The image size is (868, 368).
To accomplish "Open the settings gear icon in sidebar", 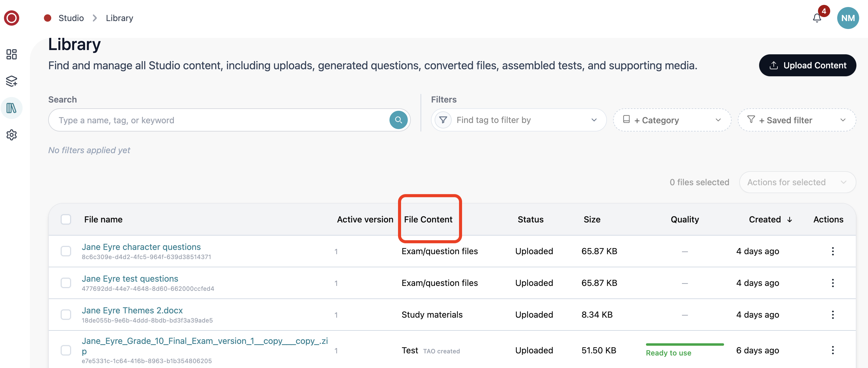I will pyautogui.click(x=12, y=135).
